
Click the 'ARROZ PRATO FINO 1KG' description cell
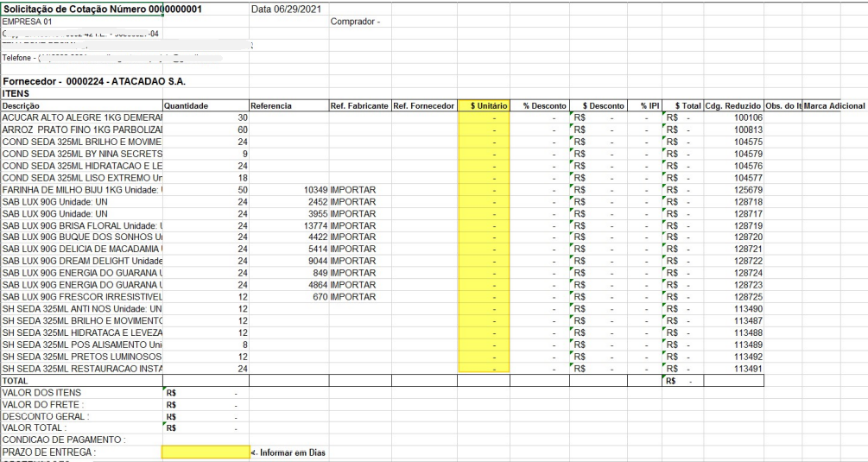pyautogui.click(x=82, y=130)
